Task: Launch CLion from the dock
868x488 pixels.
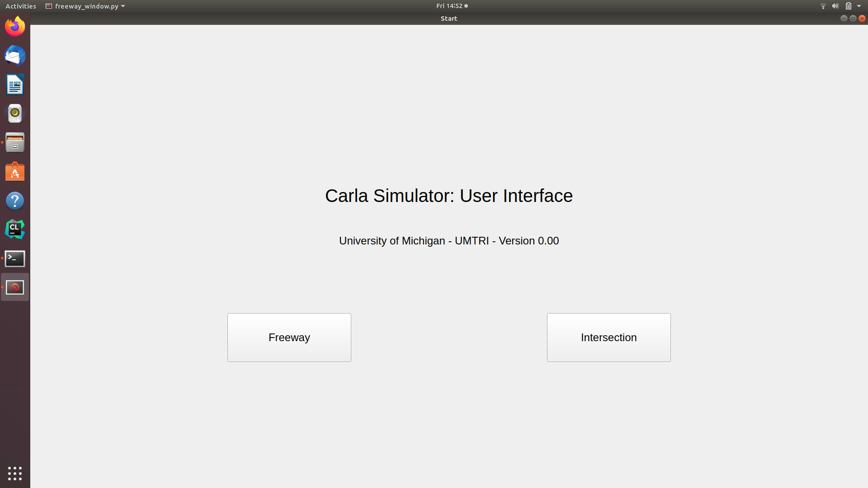Action: [15, 230]
